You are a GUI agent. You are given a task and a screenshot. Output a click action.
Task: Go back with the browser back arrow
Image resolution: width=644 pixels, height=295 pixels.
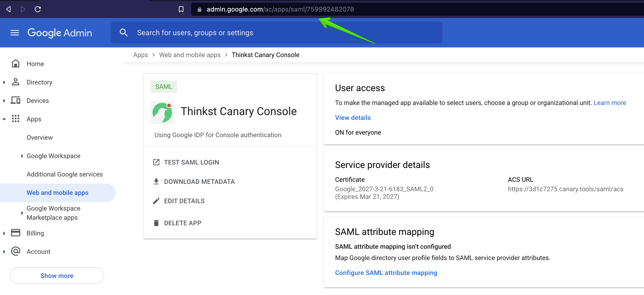(x=9, y=9)
